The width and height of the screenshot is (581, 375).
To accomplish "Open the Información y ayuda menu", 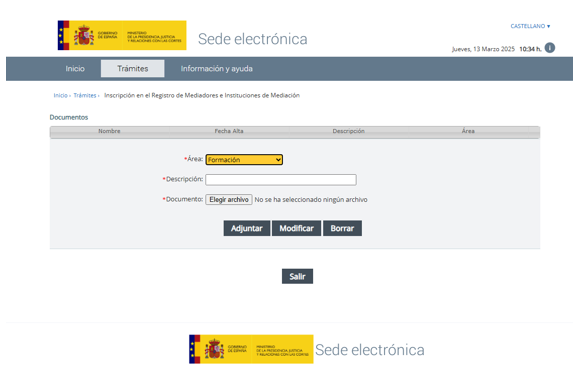I will tap(217, 69).
